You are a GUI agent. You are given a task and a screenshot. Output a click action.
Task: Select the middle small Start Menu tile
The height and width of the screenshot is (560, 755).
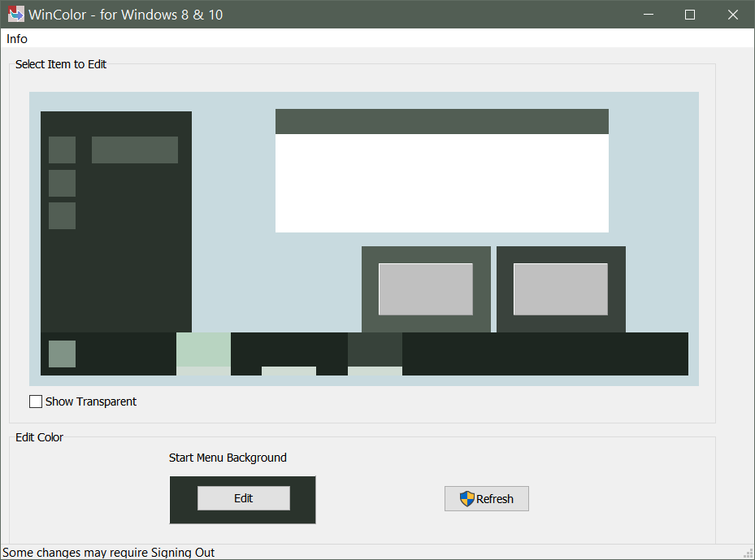62,183
